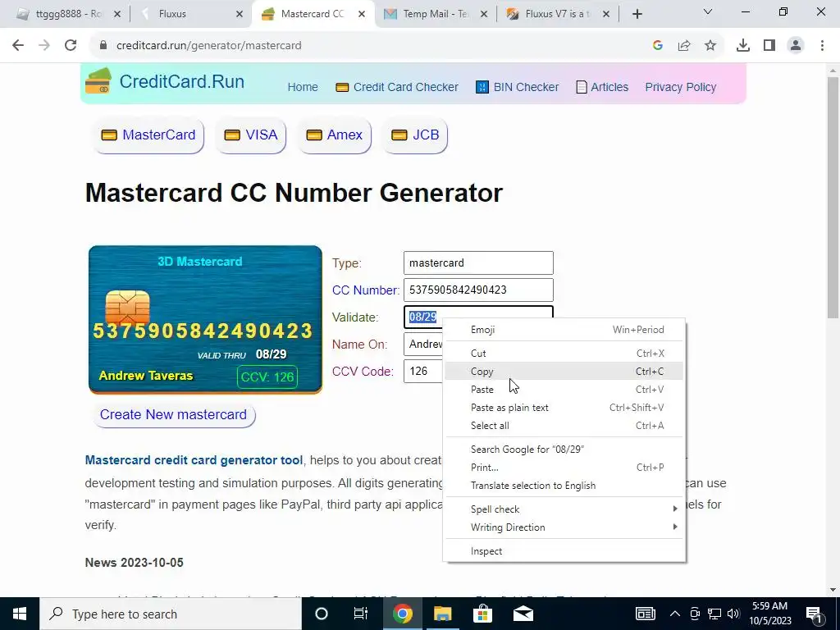Open Task View on the taskbar
840x630 pixels.
point(361,614)
